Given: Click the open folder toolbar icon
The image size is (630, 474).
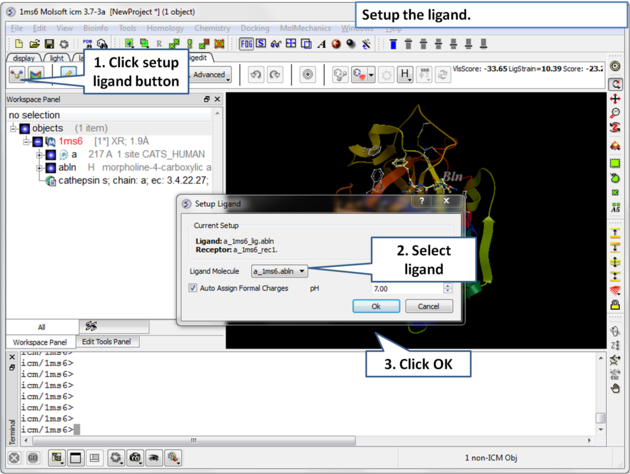Looking at the screenshot, I should point(34,44).
